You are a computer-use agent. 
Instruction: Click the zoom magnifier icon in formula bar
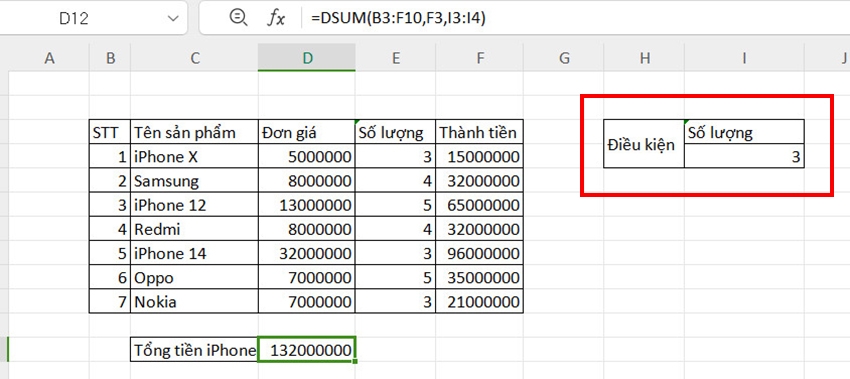(x=238, y=18)
